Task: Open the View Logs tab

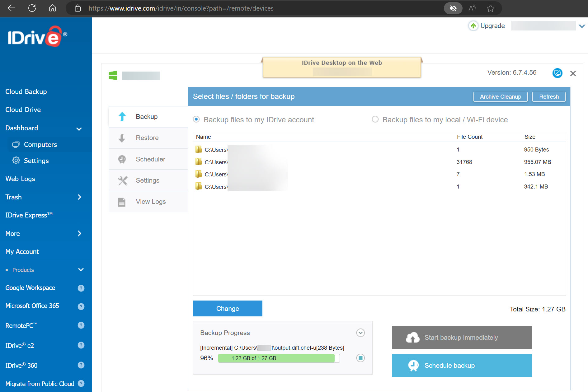Action: click(x=148, y=202)
